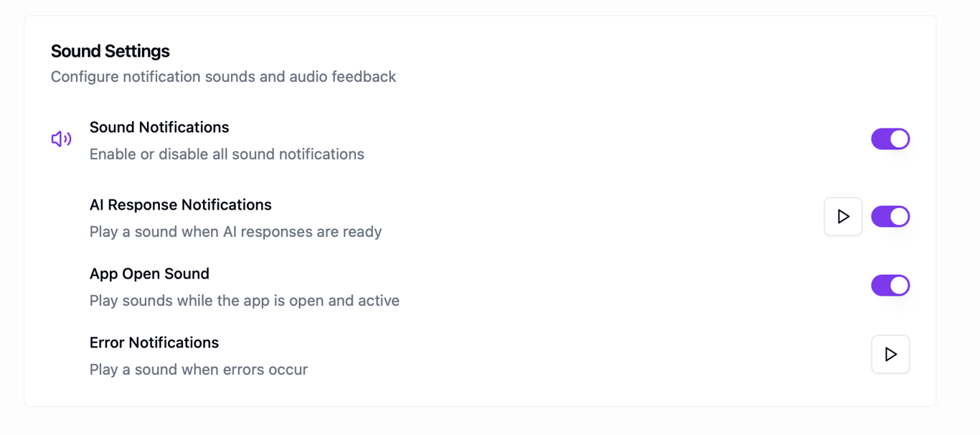Screen dimensions: 980x435
Task: Click 'Enable or disable all sound notifications' text
Action: 227,154
